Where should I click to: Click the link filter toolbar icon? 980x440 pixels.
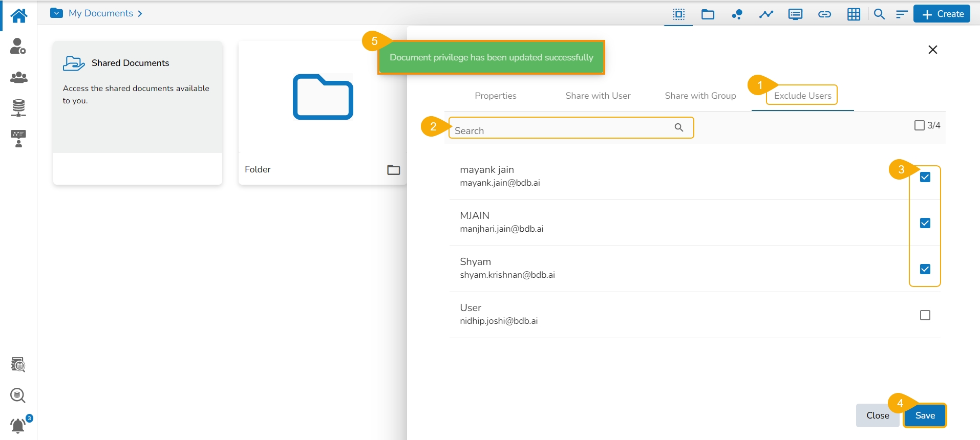point(824,14)
